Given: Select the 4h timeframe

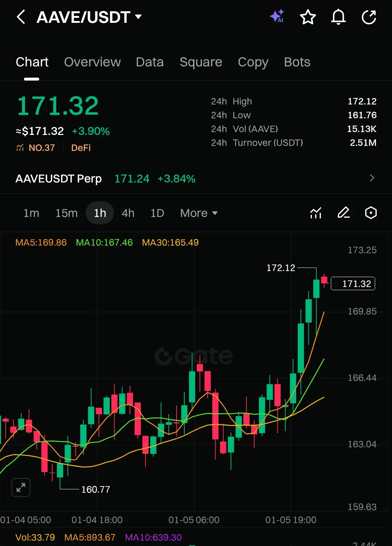Looking at the screenshot, I should [128, 213].
